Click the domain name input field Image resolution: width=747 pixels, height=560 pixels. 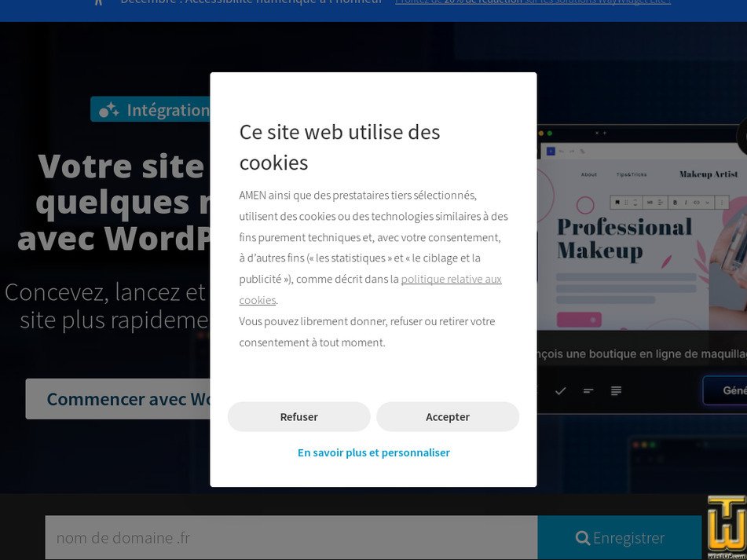tap(291, 538)
